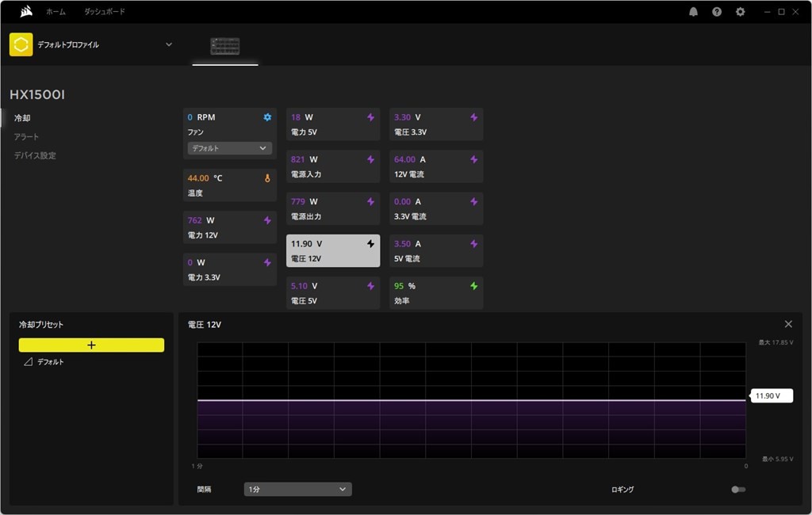
Task: Click the yellow profile hexagon icon
Action: (x=21, y=44)
